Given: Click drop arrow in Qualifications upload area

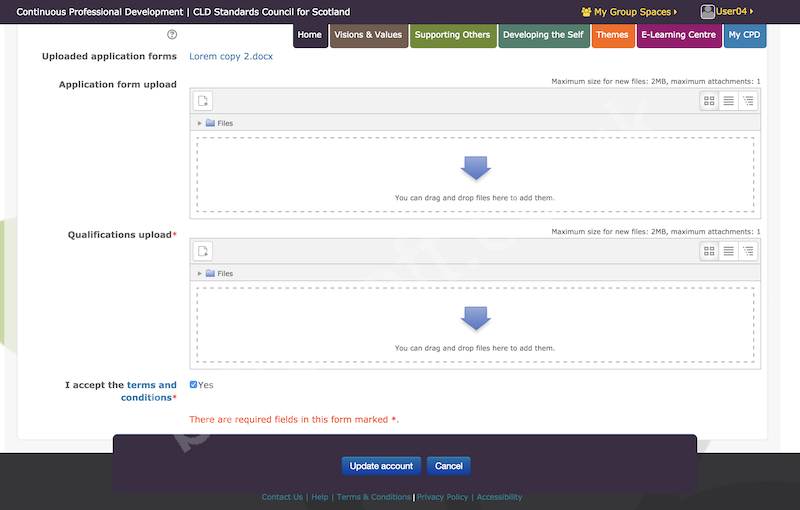Looking at the screenshot, I should (476, 318).
